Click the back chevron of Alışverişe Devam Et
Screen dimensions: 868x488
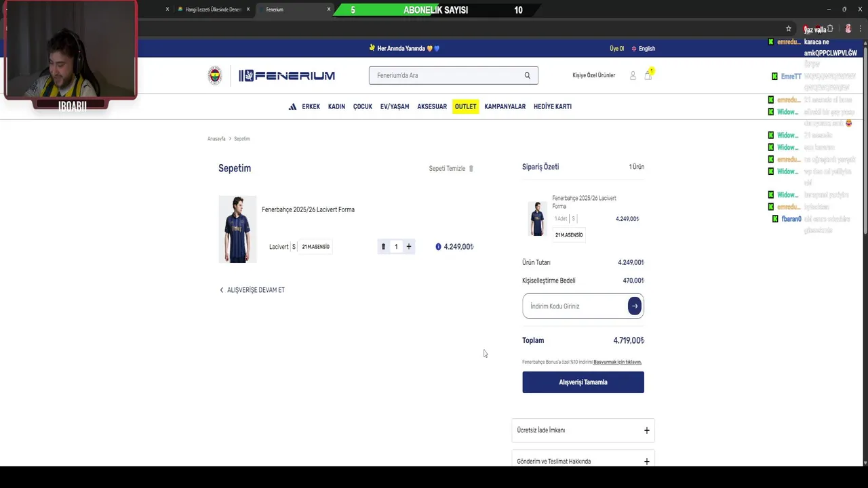(221, 290)
